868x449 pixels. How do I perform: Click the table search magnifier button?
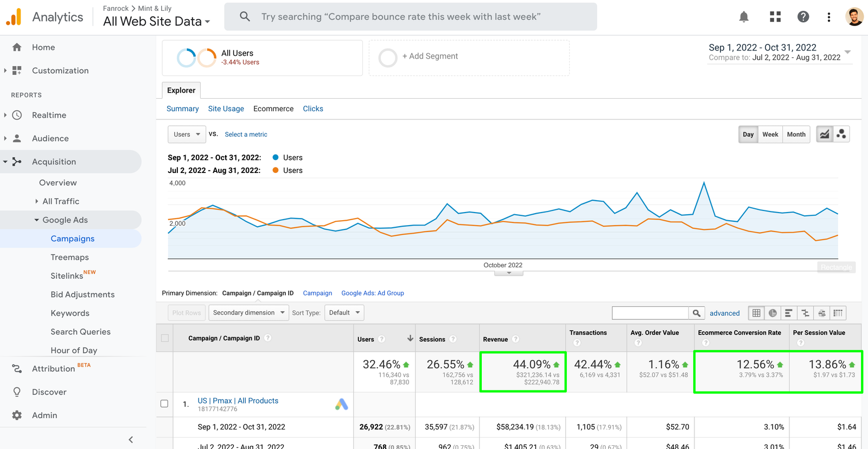coord(697,313)
